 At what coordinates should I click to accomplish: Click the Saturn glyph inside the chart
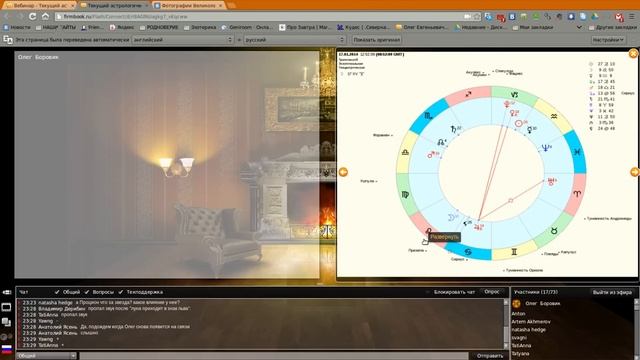[454, 130]
